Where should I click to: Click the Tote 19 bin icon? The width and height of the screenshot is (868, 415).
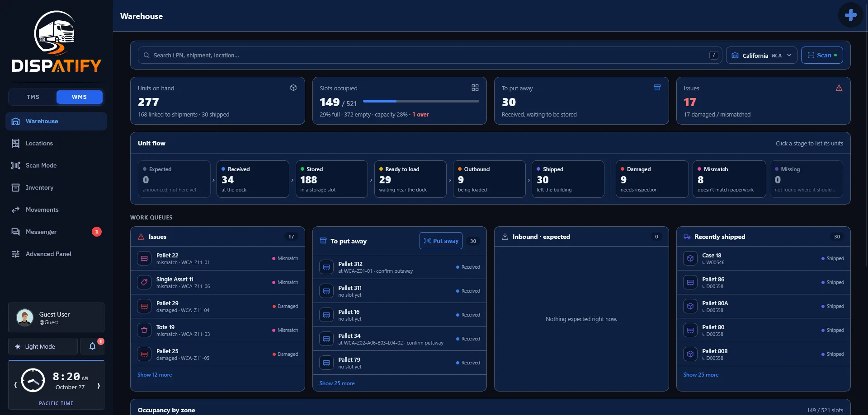pos(144,330)
